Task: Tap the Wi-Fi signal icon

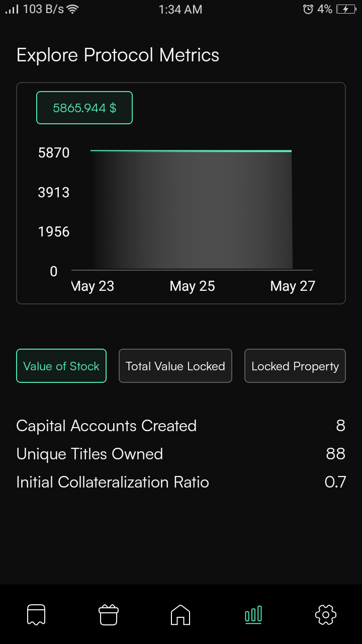Action: coord(73,9)
